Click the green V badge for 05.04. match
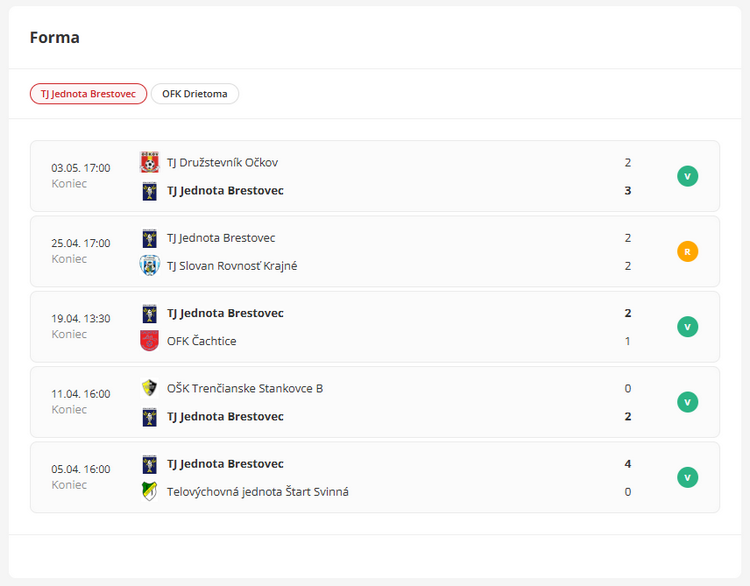 coord(687,477)
